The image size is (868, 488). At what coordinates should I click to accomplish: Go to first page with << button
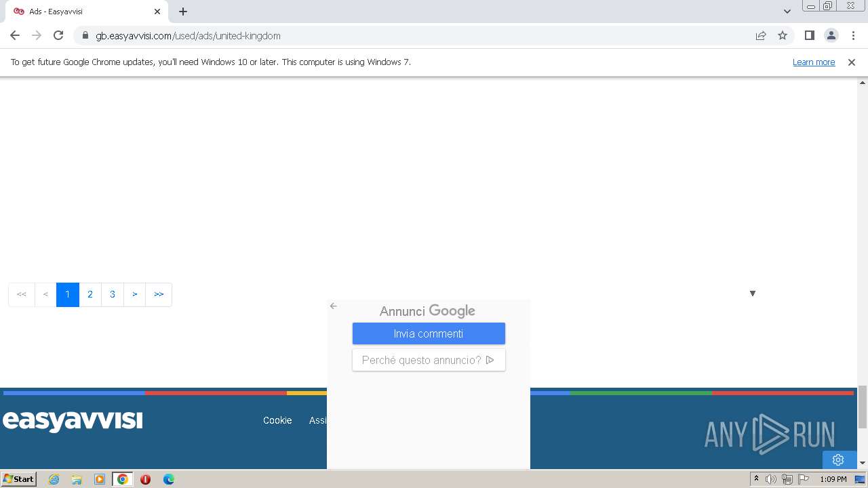coord(22,294)
